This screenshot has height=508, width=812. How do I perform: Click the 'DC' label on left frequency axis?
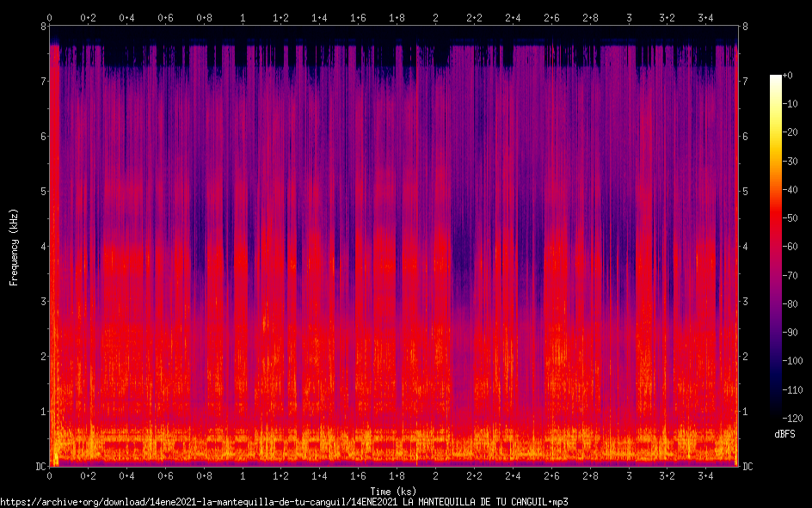pos(41,467)
